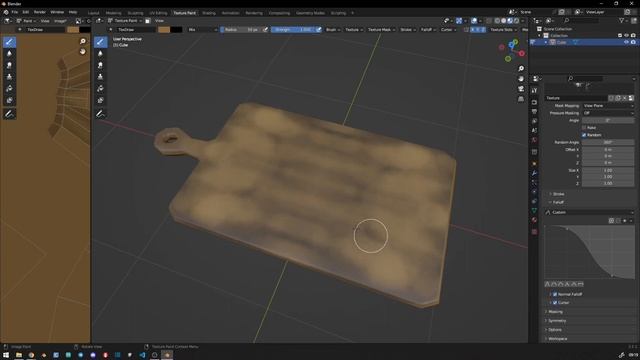Image resolution: width=640 pixels, height=360 pixels.
Task: Click the Radius field in header
Action: (x=241, y=29)
